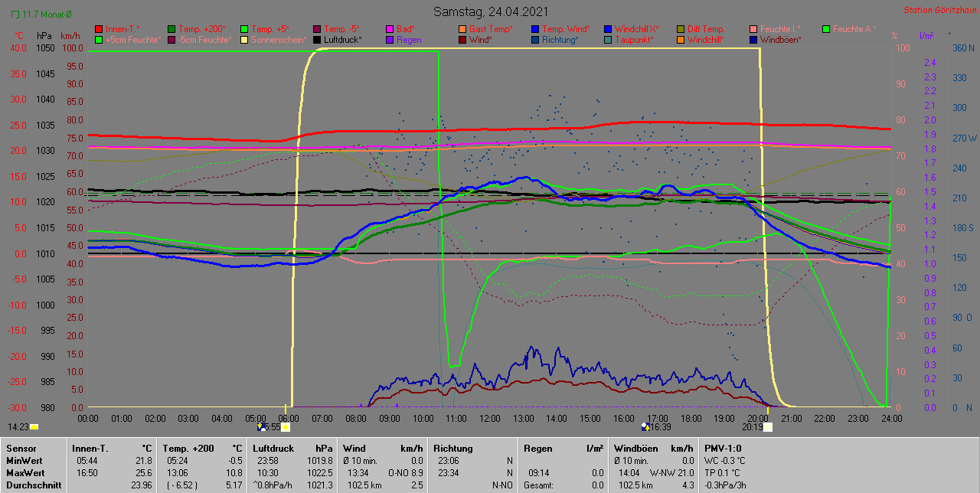Screen dimensions: 980x493
Task: Click the pink Feuchte I. swatch
Action: (x=753, y=29)
